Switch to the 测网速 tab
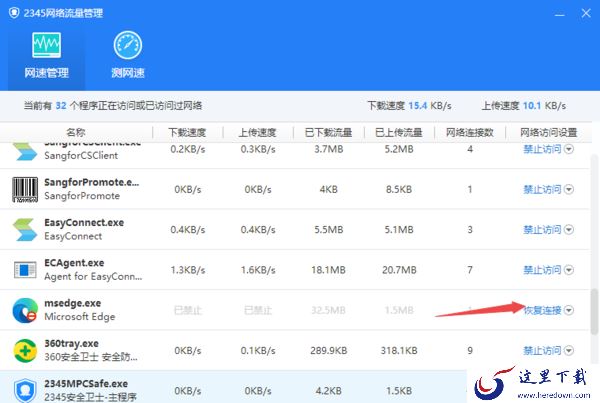The height and width of the screenshot is (403, 600). 128,56
